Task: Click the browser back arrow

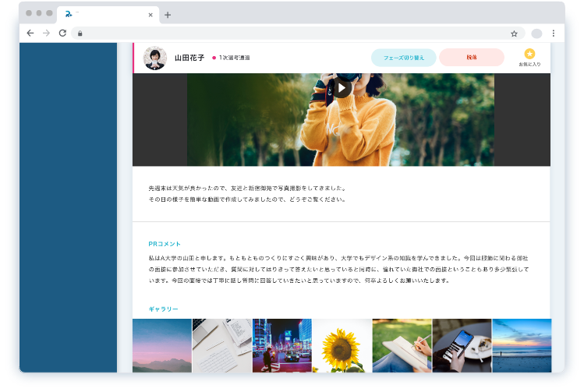Action: coord(30,34)
